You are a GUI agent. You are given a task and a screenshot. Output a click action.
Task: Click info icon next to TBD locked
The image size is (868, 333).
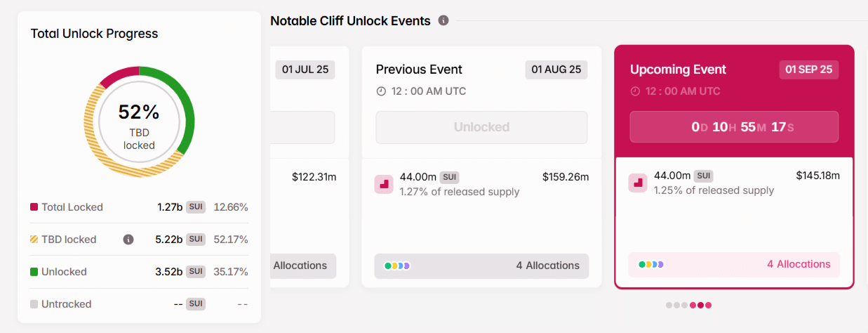[x=128, y=240]
